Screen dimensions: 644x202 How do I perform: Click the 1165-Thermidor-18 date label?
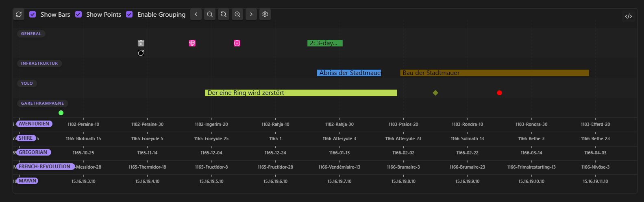click(147, 167)
